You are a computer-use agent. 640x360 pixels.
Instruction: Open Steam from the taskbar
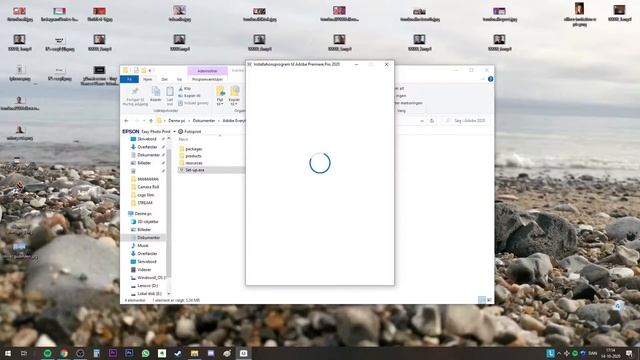click(x=178, y=353)
